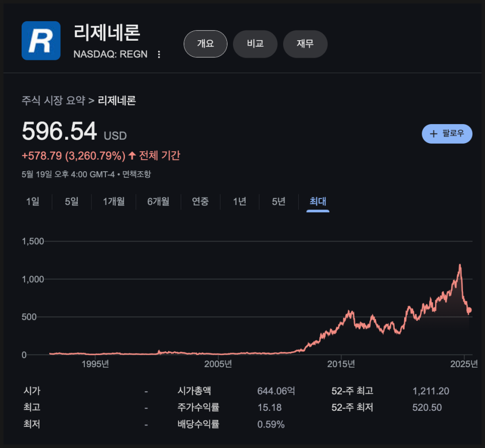
Task: Click the 주가수익률 label
Action: click(198, 407)
